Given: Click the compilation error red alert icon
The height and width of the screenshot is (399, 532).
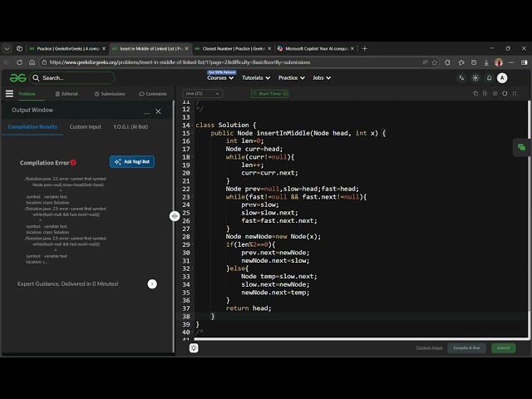Looking at the screenshot, I should point(73,163).
